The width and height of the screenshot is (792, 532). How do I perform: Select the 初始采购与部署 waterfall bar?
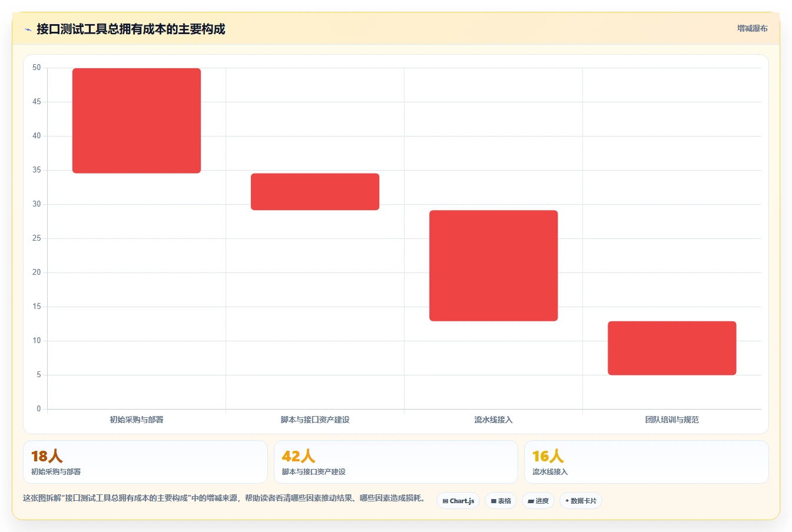137,121
